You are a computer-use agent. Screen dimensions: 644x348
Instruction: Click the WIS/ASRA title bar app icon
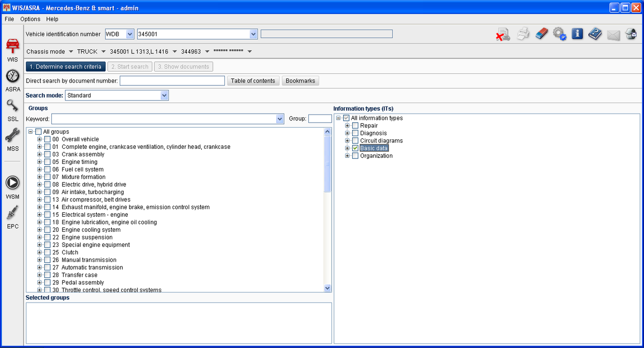click(x=6, y=8)
